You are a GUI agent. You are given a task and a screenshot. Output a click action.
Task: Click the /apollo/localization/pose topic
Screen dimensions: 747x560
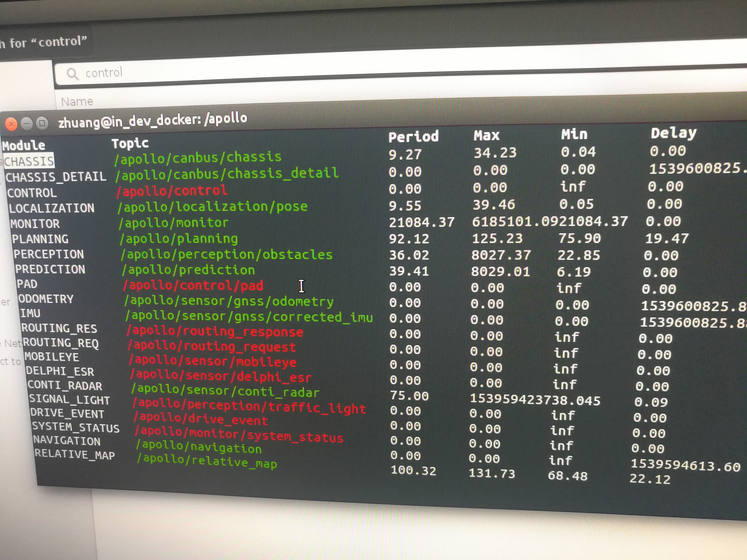(x=212, y=207)
